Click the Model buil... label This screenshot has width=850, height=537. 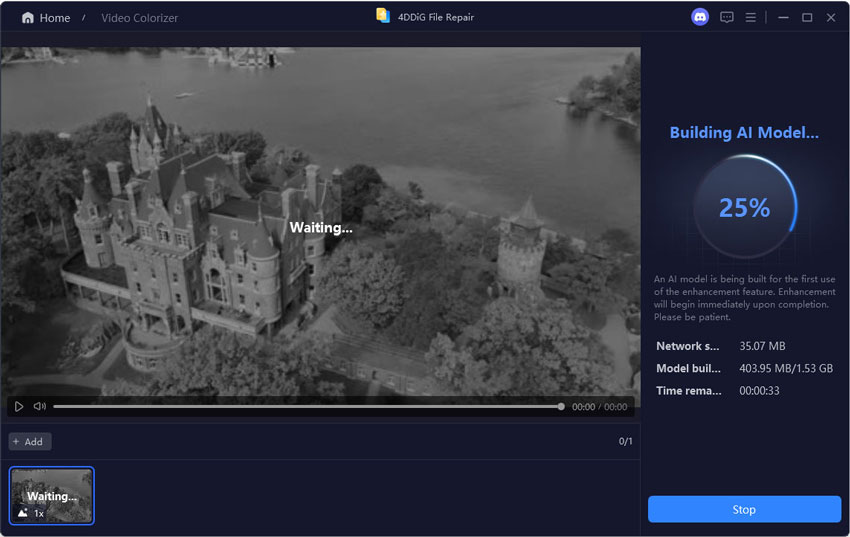[x=688, y=368]
